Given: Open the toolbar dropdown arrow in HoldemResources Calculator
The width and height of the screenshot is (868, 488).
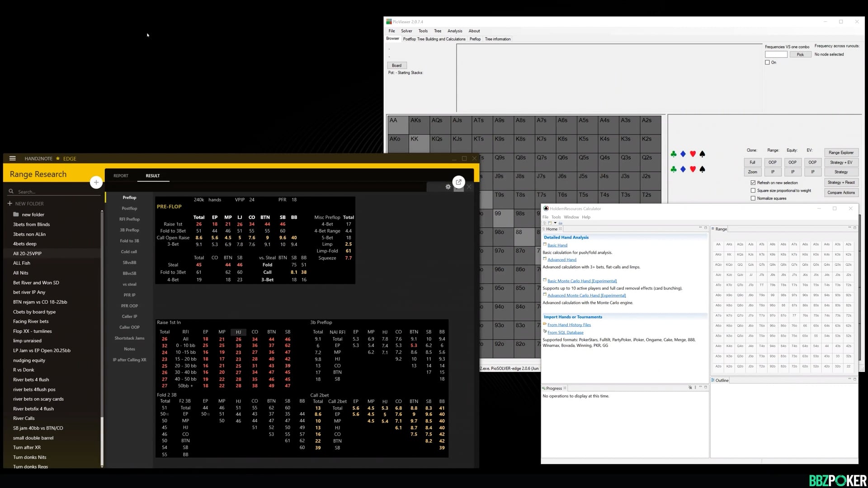Looking at the screenshot, I should click(x=555, y=223).
